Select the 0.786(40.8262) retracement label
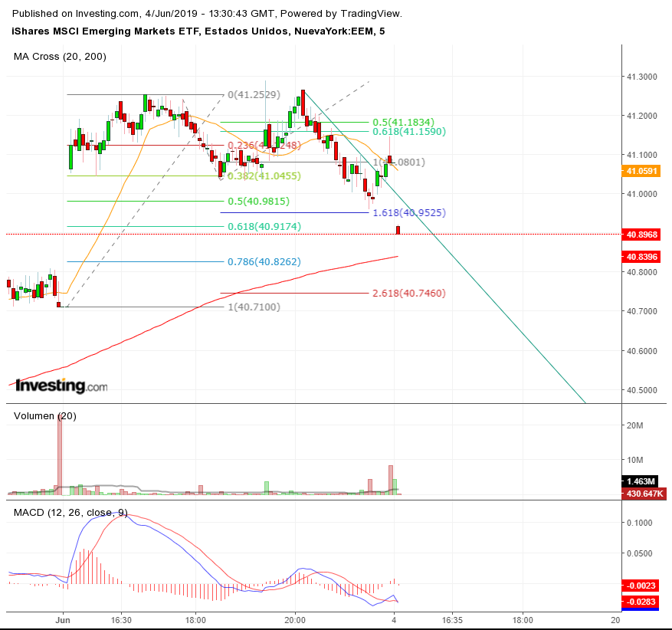This screenshot has height=630, width=672. (x=264, y=261)
